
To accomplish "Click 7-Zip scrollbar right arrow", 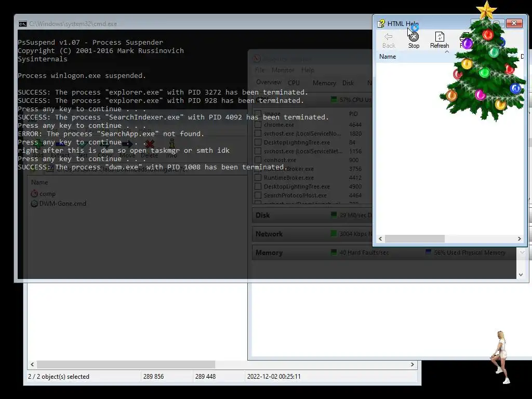I will pos(412,364).
